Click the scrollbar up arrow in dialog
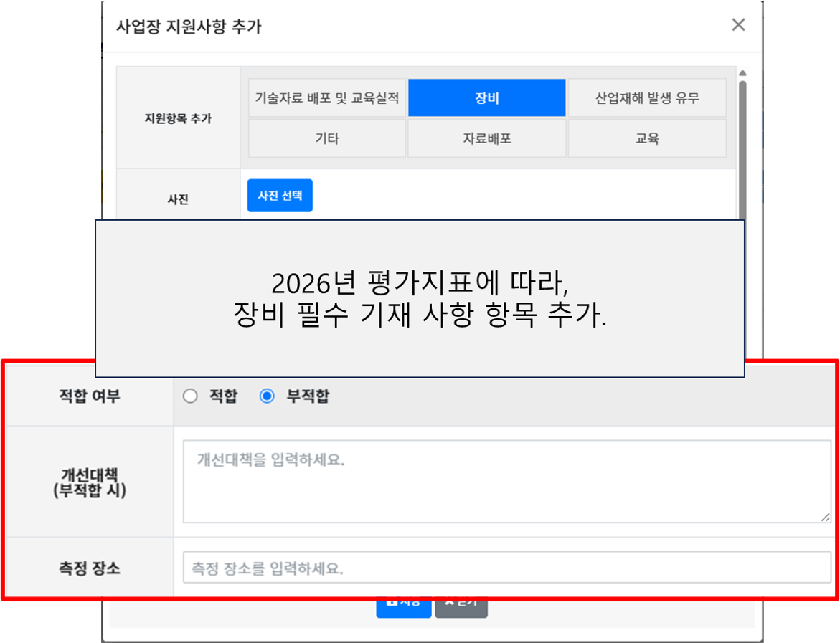Image resolution: width=840 pixels, height=643 pixels. point(742,73)
